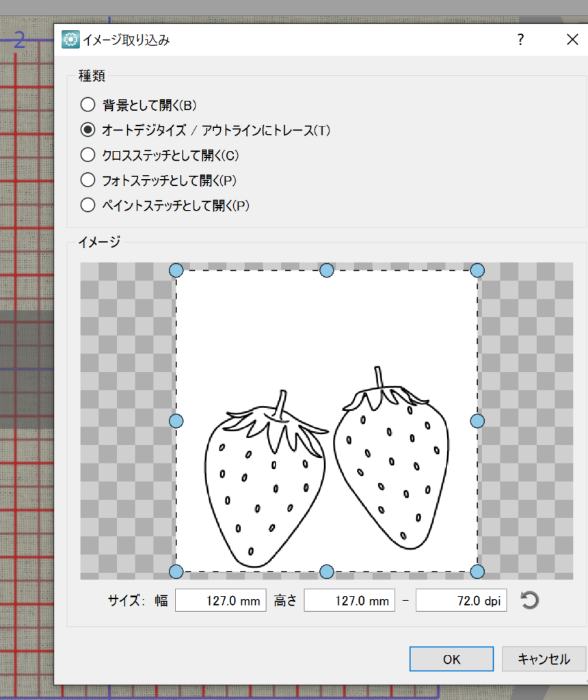Select 背景として開く(B) radio option

click(x=88, y=105)
